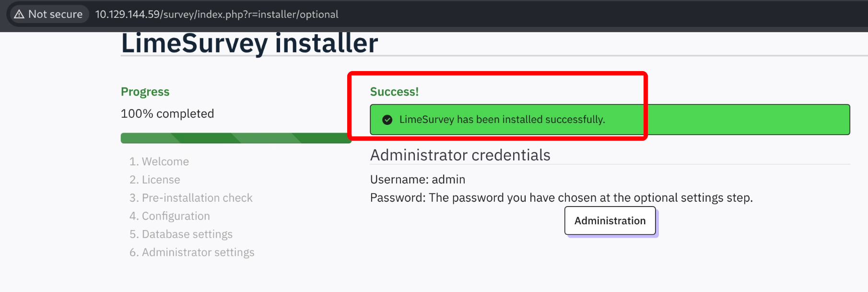
Task: Select the "2. License" step
Action: pyautogui.click(x=155, y=180)
